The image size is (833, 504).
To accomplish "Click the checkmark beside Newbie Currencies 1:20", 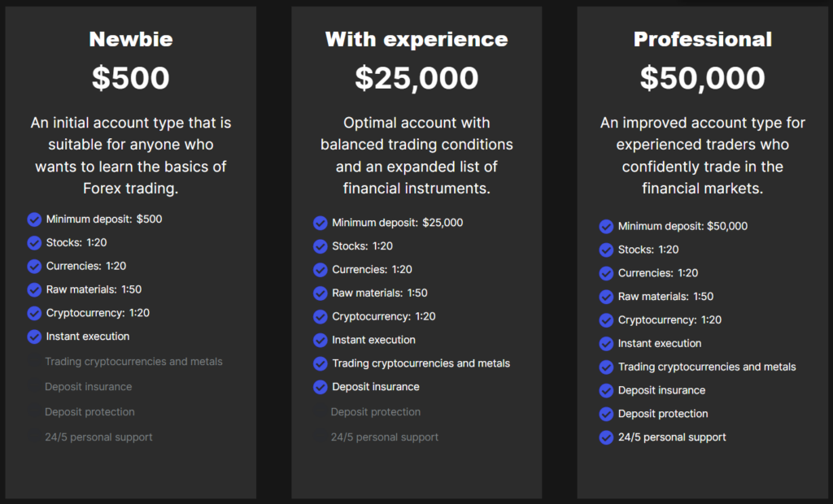I will (x=34, y=267).
